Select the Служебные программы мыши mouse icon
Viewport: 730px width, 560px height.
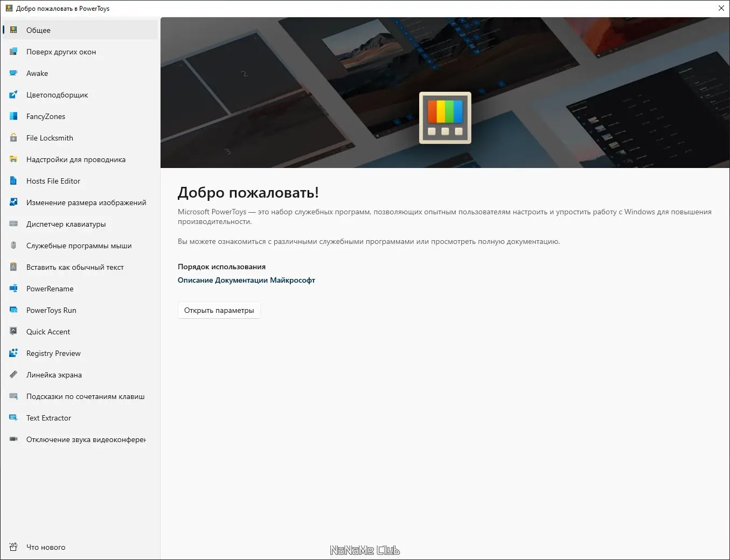pos(13,246)
